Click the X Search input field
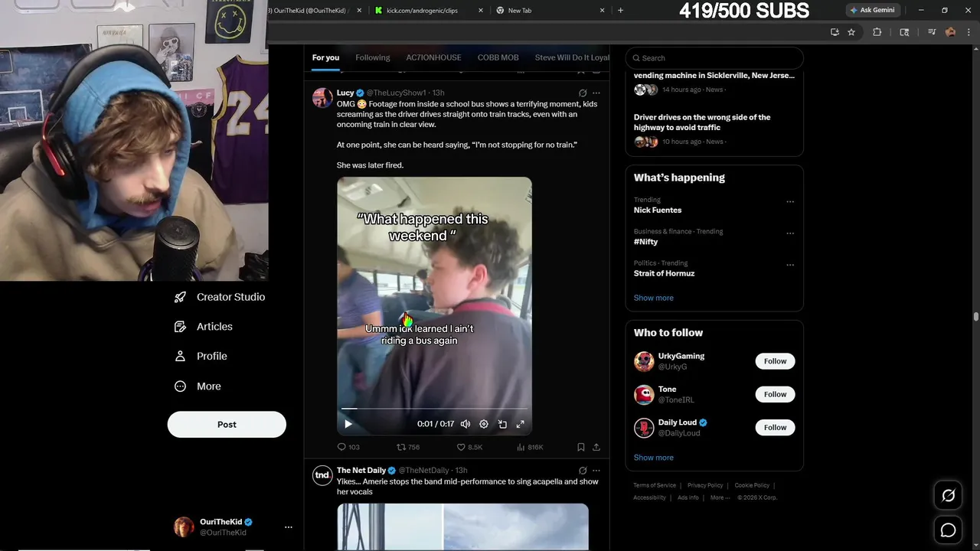The image size is (980, 551). coord(714,58)
